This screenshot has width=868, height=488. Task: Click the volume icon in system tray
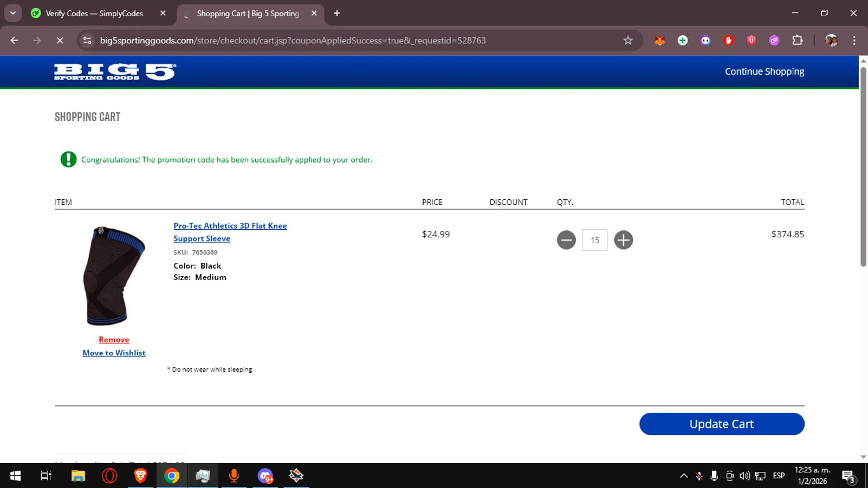[745, 476]
